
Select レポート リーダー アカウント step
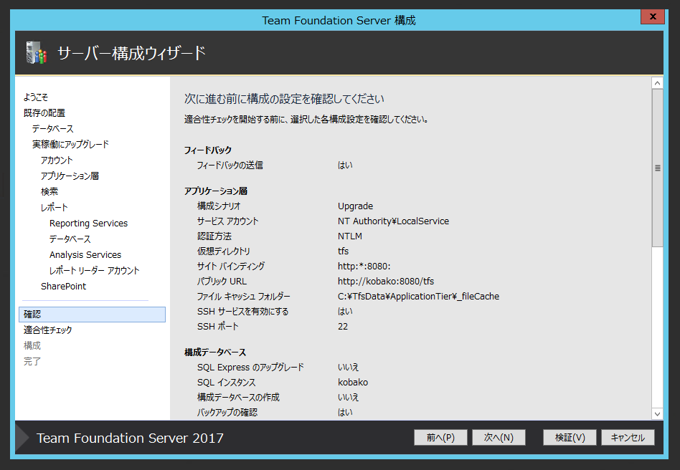[x=95, y=271]
